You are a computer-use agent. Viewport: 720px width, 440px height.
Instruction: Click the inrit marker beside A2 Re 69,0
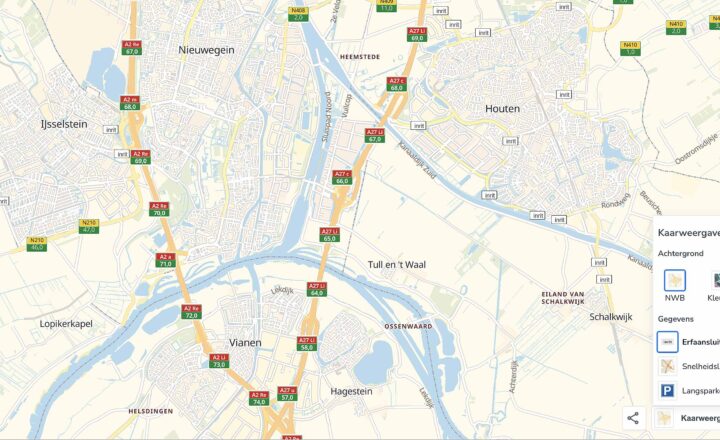pyautogui.click(x=122, y=154)
